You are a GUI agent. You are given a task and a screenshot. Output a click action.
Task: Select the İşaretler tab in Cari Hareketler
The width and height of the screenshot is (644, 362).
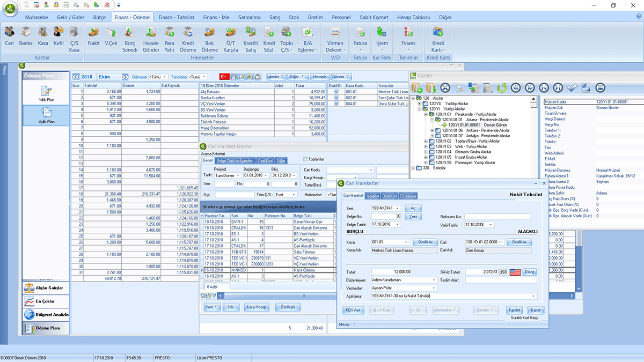(x=372, y=196)
